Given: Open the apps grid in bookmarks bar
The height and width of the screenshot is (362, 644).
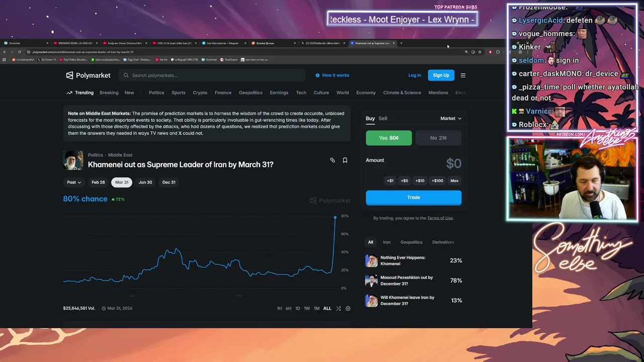Looking at the screenshot, I should pyautogui.click(x=5, y=59).
